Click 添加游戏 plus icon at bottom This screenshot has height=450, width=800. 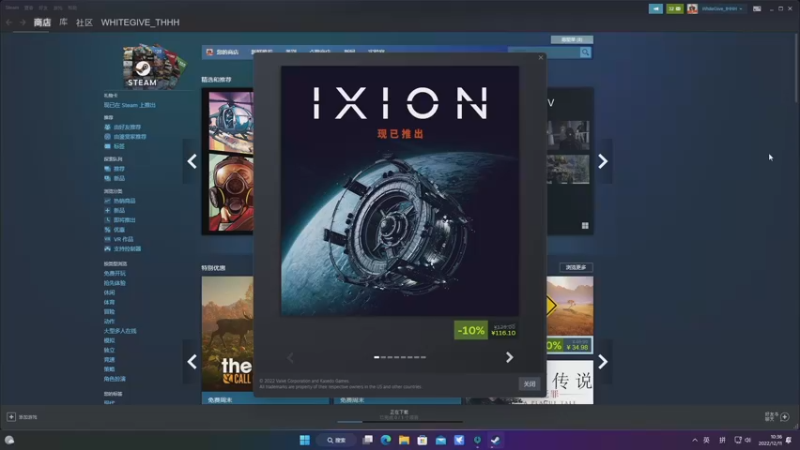[11, 417]
